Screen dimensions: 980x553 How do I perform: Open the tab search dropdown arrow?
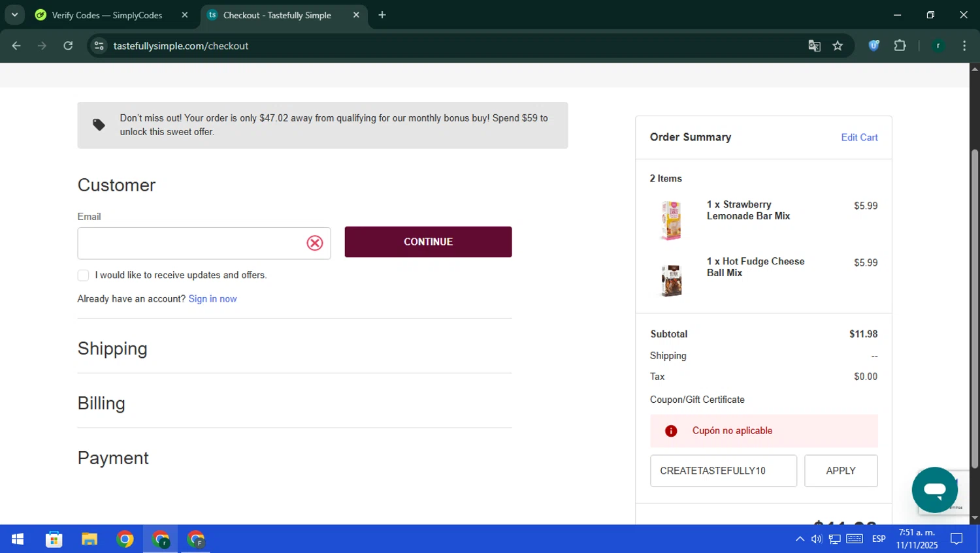coord(14,14)
